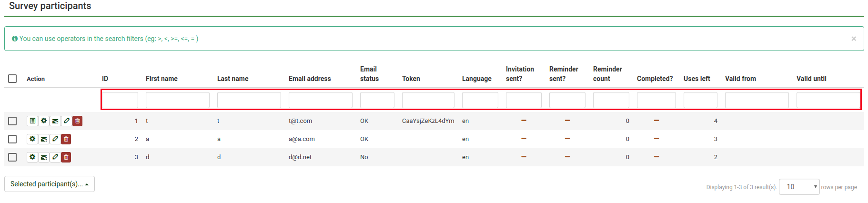The width and height of the screenshot is (868, 203).
Task: Select the checkbox for participant t@t.com
Action: pos(12,121)
